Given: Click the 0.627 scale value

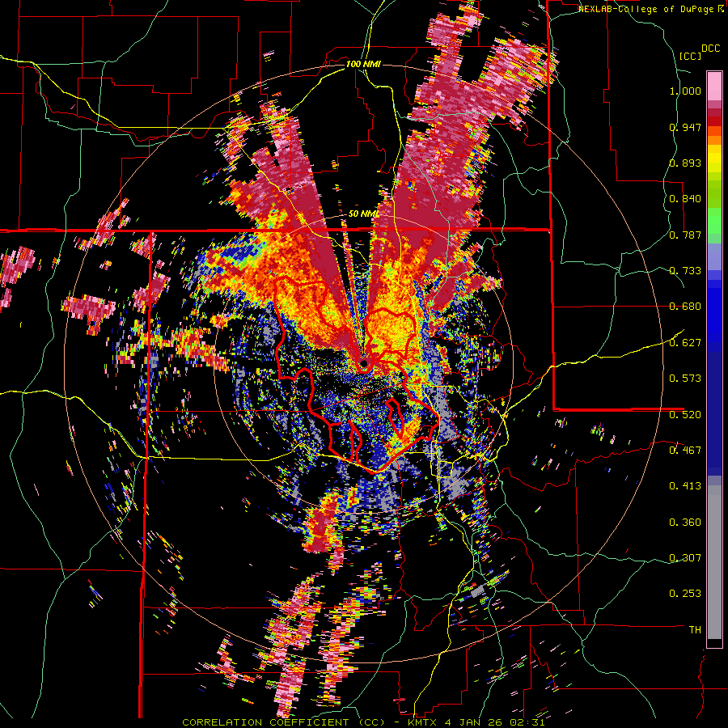Looking at the screenshot, I should [685, 343].
